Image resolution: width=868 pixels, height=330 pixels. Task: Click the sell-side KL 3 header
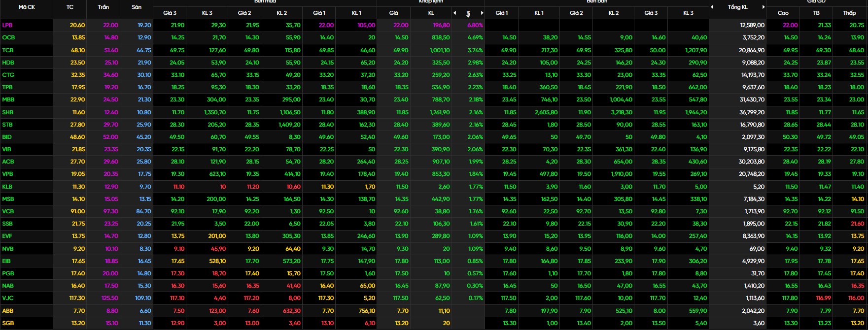pyautogui.click(x=688, y=13)
